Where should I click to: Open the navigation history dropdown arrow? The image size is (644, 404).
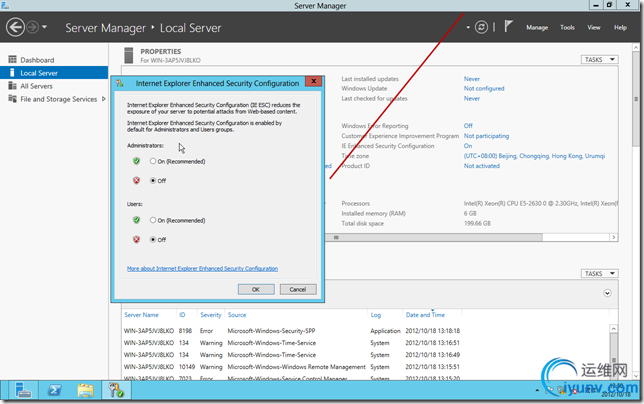click(44, 28)
